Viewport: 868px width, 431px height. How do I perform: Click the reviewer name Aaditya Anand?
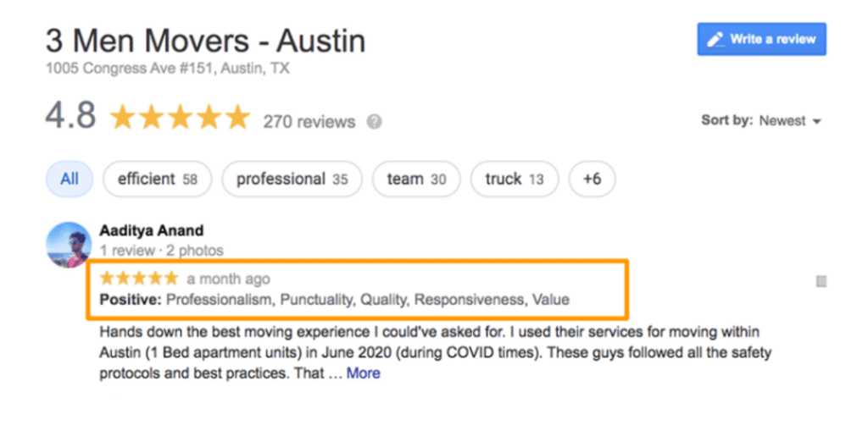point(152,230)
